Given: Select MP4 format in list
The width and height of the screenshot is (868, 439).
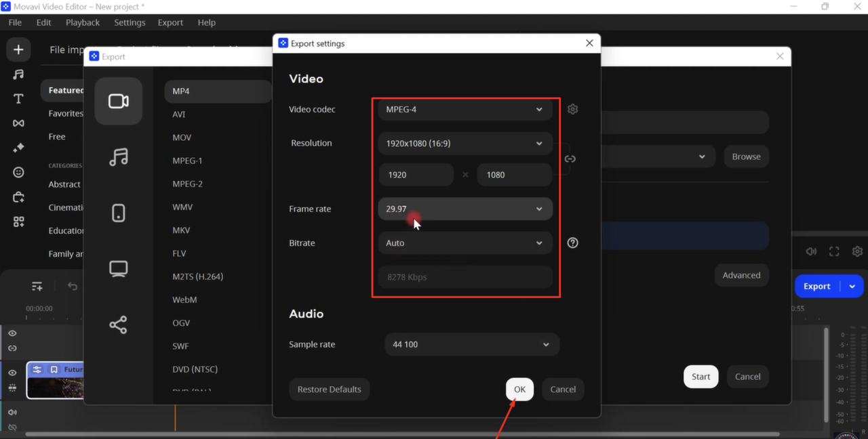Looking at the screenshot, I should pyautogui.click(x=218, y=91).
